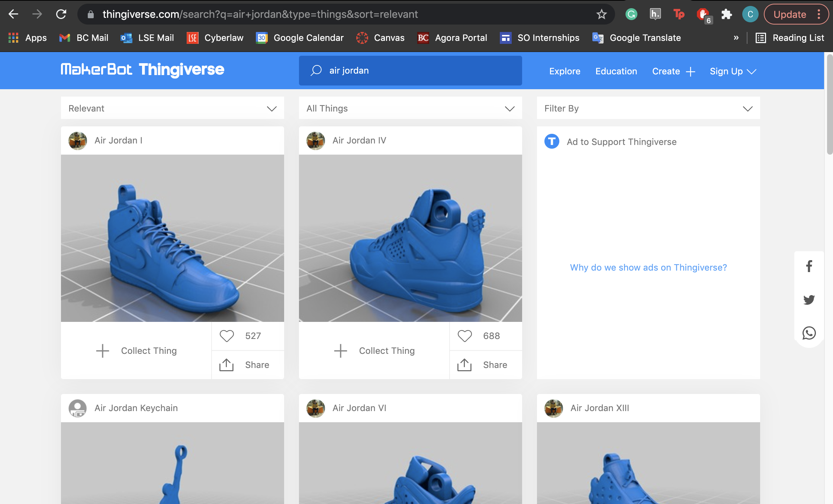Open the Google Translate bookmark
833x504 pixels.
[x=636, y=38]
